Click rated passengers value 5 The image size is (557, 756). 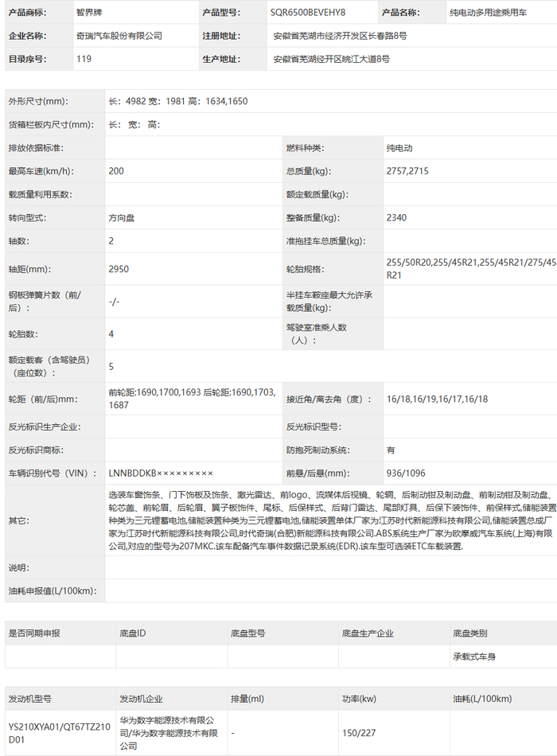click(111, 366)
